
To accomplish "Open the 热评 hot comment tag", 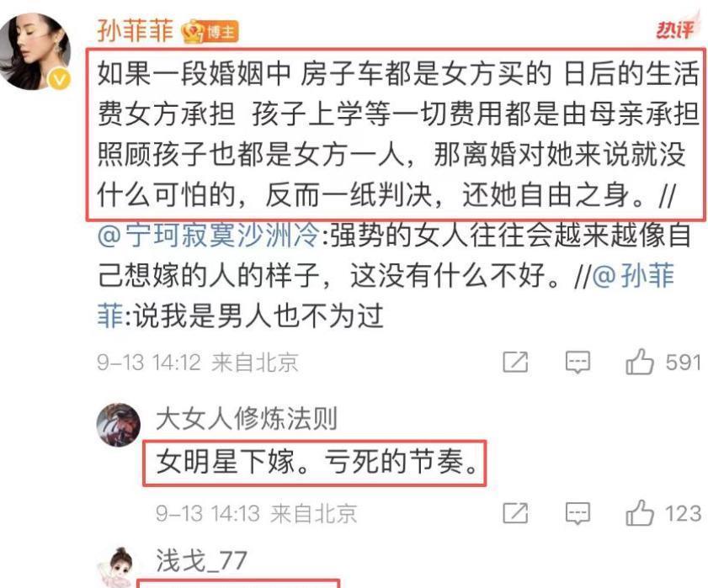I will [x=675, y=29].
